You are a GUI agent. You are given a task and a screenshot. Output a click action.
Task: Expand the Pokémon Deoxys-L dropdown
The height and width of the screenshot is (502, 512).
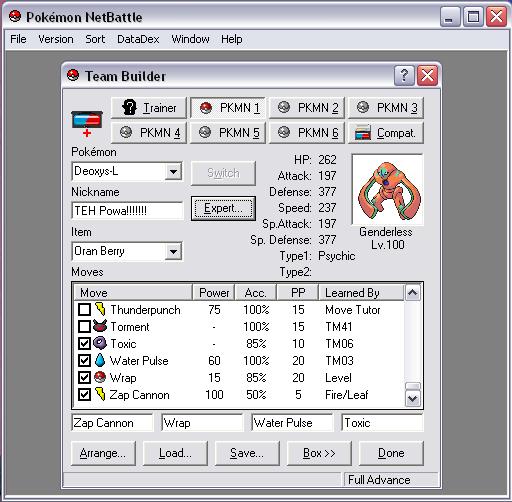click(173, 172)
